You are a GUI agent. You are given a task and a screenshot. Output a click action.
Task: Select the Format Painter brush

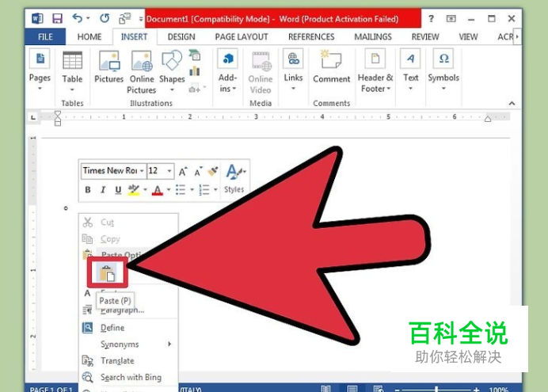pyautogui.click(x=213, y=171)
